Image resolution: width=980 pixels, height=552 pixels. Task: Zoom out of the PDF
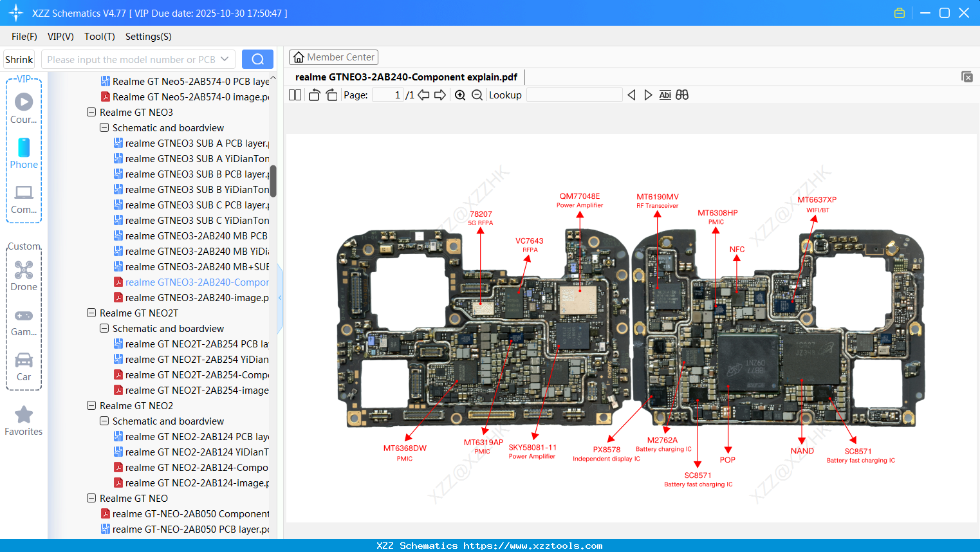point(477,95)
